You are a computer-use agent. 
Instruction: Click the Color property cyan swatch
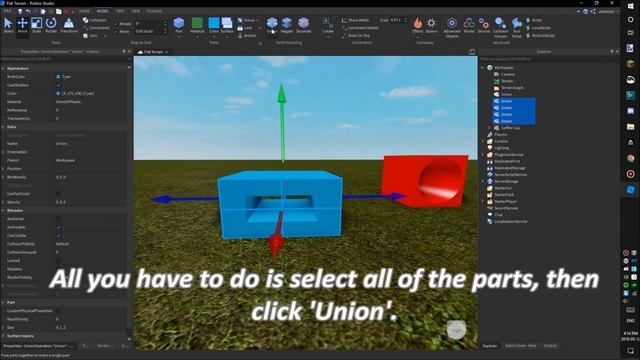(58, 93)
